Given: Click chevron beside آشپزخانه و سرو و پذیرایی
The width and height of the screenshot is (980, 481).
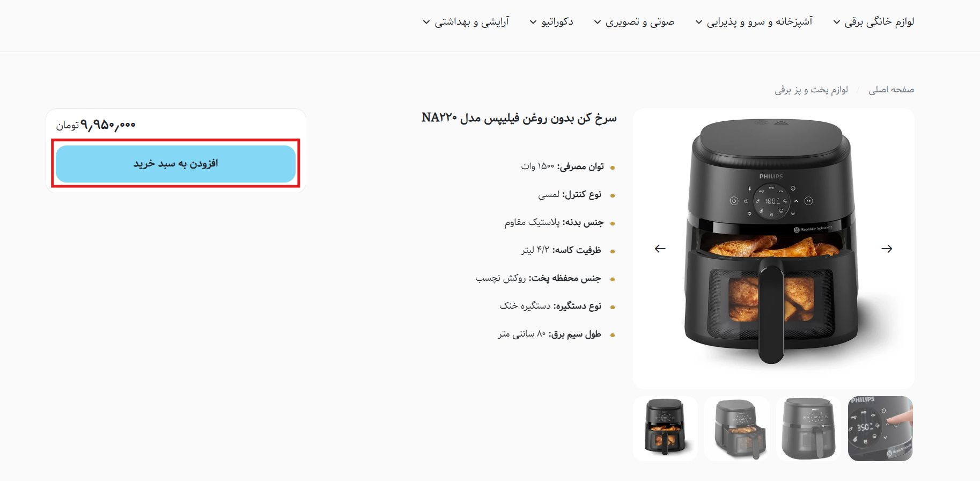Looking at the screenshot, I should tap(699, 22).
